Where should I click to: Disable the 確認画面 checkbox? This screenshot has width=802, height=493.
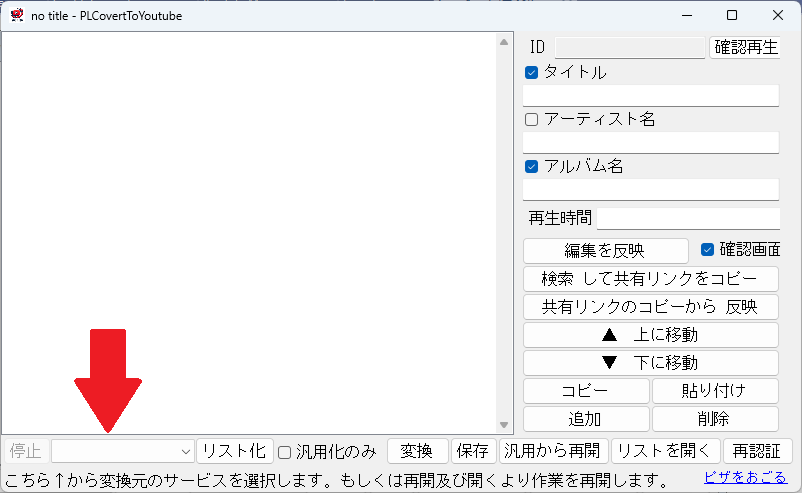(708, 249)
